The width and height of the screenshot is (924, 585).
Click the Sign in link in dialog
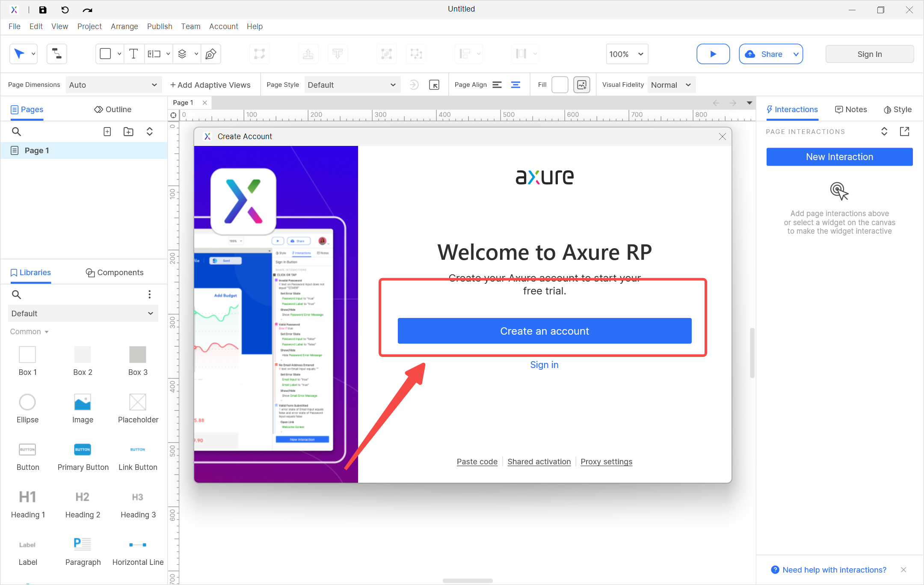tap(544, 365)
